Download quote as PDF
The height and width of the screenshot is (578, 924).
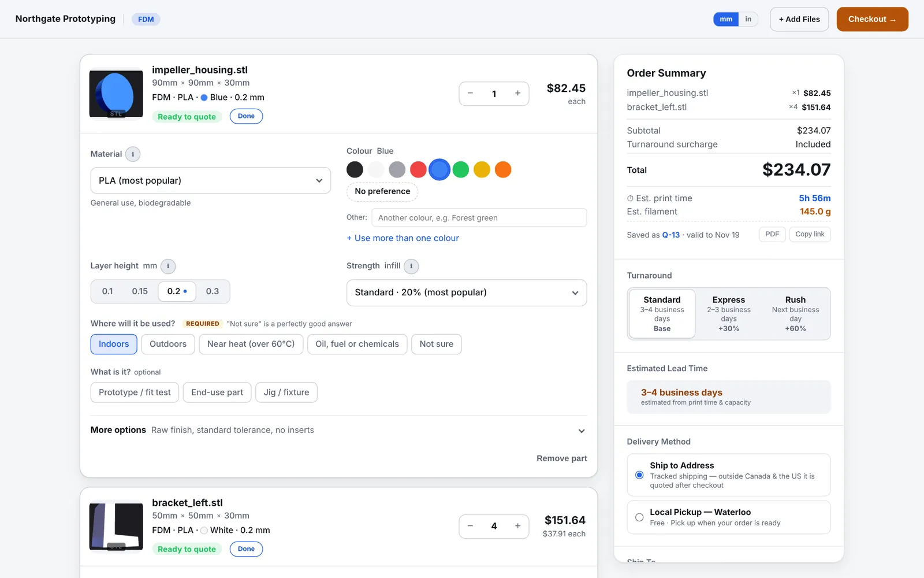[772, 234]
